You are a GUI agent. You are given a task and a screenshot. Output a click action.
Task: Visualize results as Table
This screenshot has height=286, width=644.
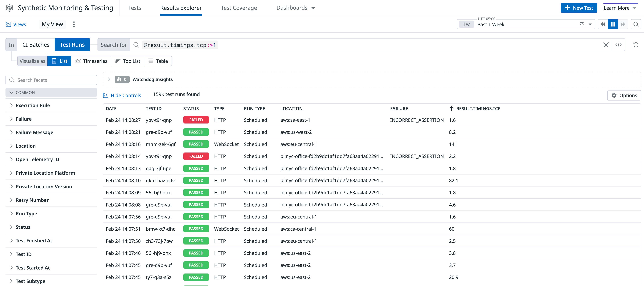coord(158,61)
